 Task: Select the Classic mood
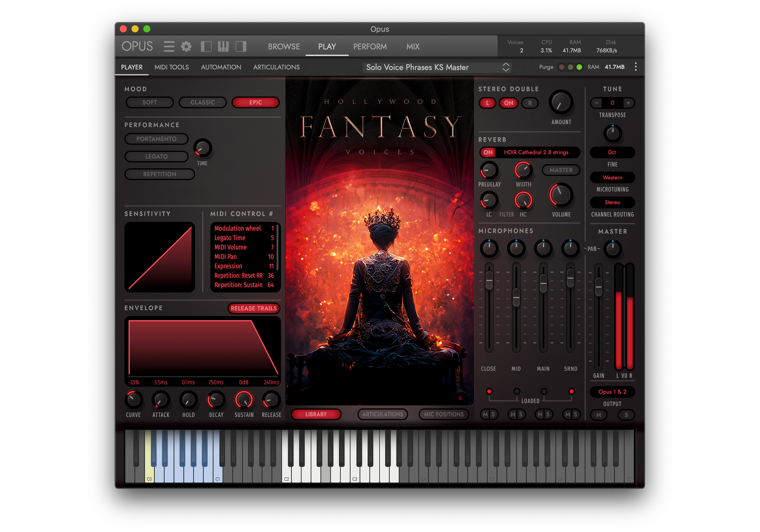point(202,103)
